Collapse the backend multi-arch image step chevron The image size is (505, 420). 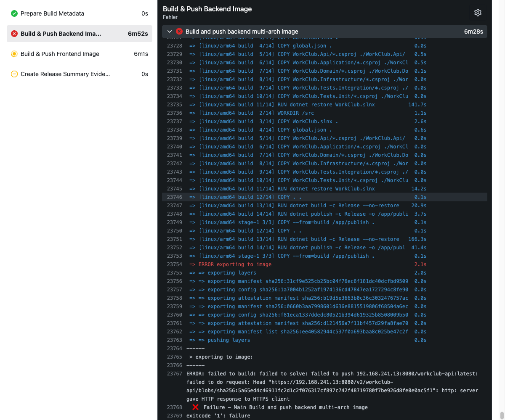(x=170, y=32)
